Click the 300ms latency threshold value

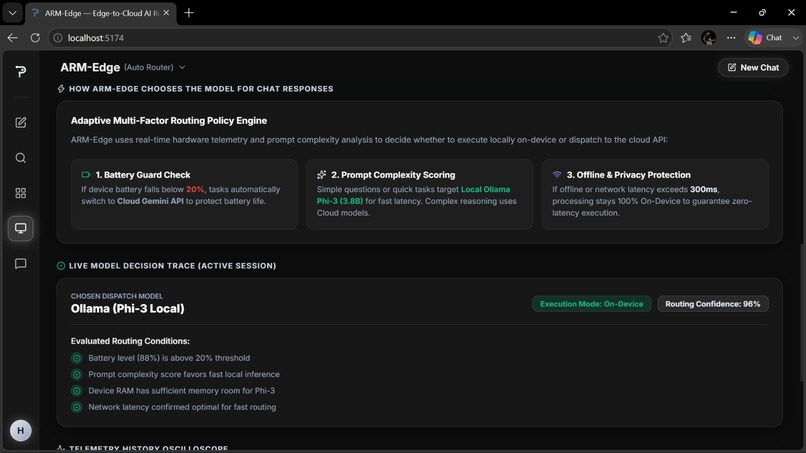click(703, 189)
